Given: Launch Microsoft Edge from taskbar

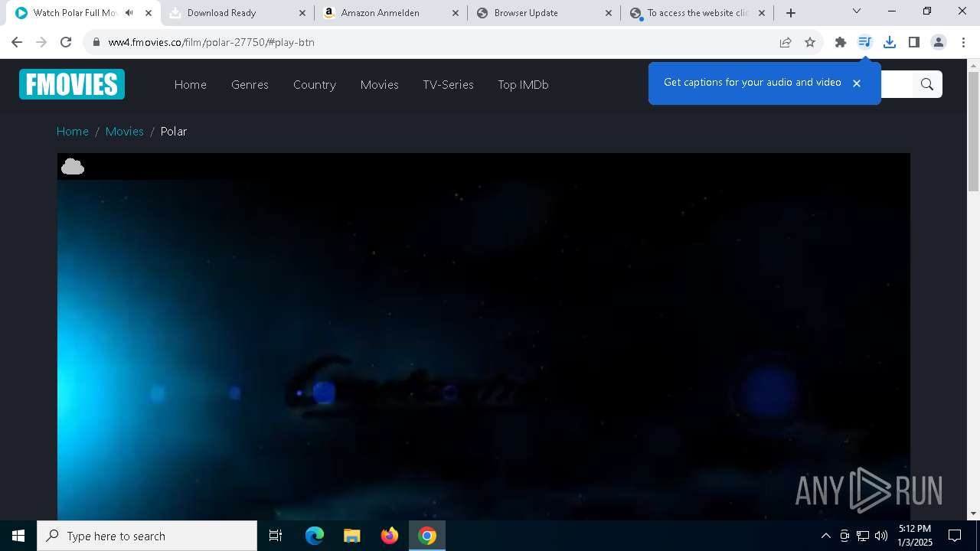Looking at the screenshot, I should [x=315, y=536].
